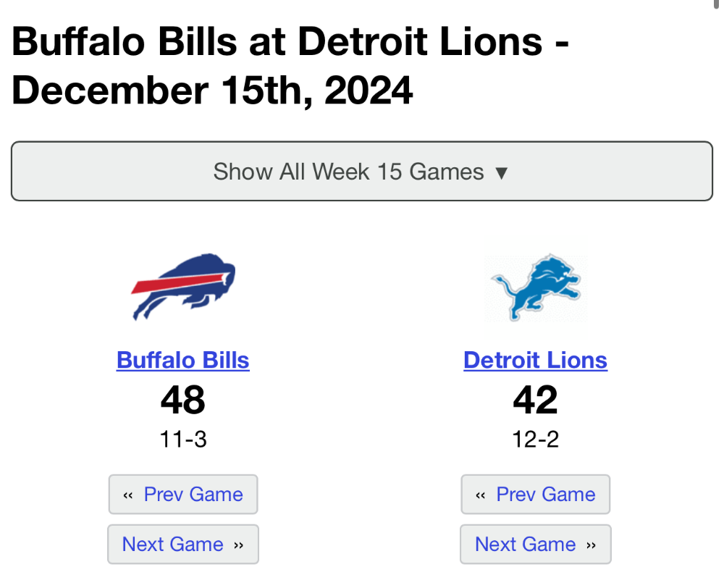Screen dimensions: 724x588
Task: Click the Buffalo Bills at Detroit Lions heading
Action: pos(290,65)
